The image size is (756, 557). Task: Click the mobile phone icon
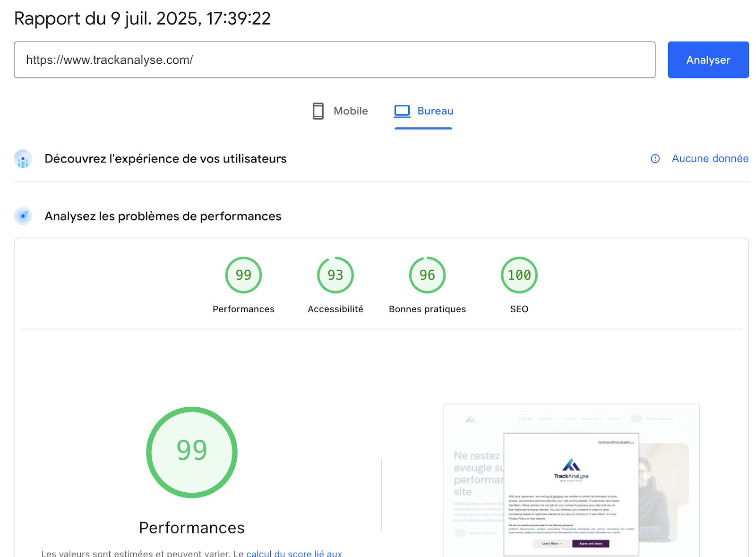click(318, 111)
